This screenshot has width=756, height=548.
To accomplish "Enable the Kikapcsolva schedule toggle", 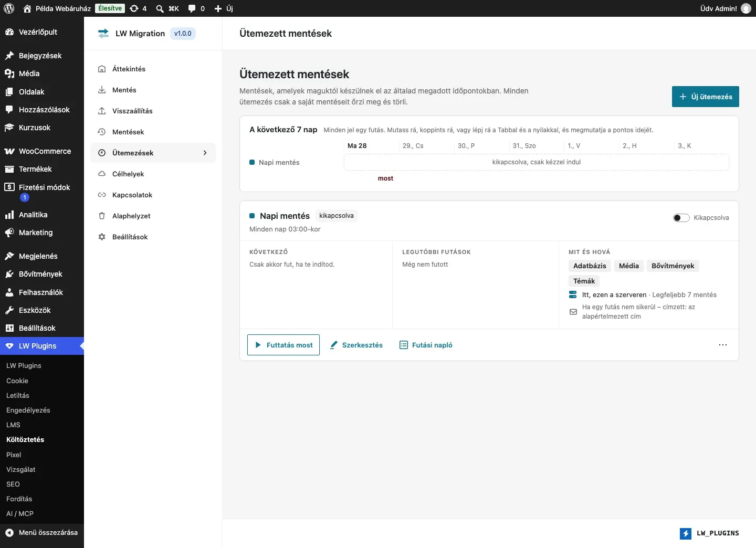I will (x=681, y=218).
